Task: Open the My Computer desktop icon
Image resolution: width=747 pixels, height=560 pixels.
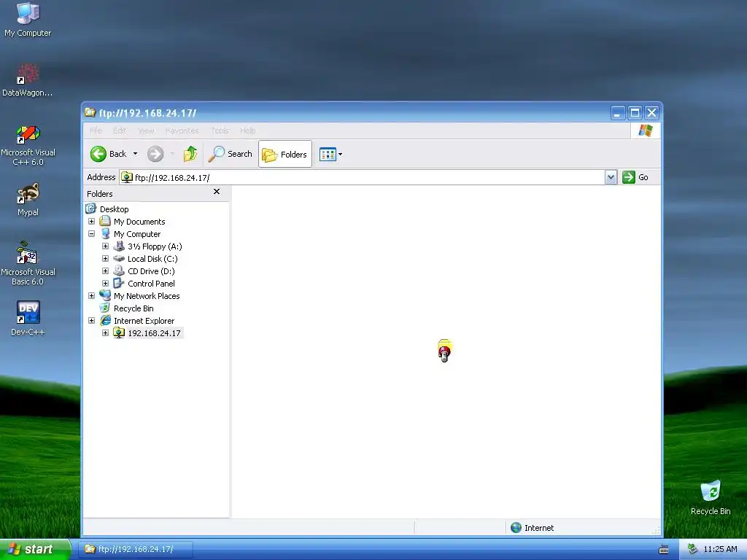Action: coord(28,19)
